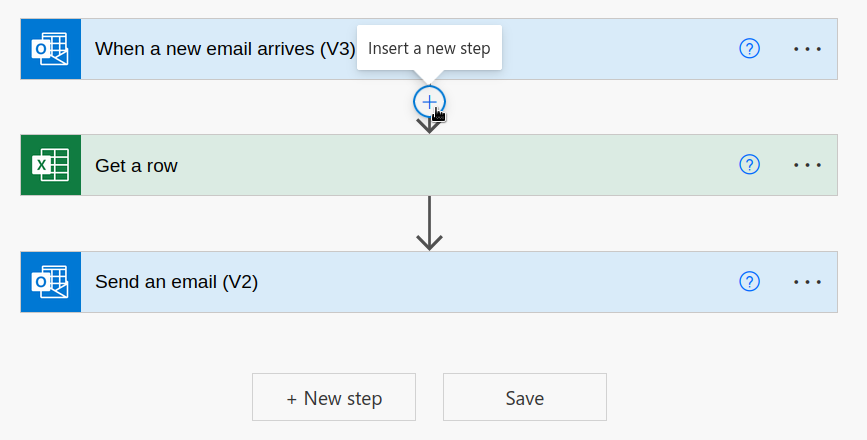This screenshot has width=867, height=440.
Task: Click the arrowhead pointing into Get a row
Action: tap(429, 127)
